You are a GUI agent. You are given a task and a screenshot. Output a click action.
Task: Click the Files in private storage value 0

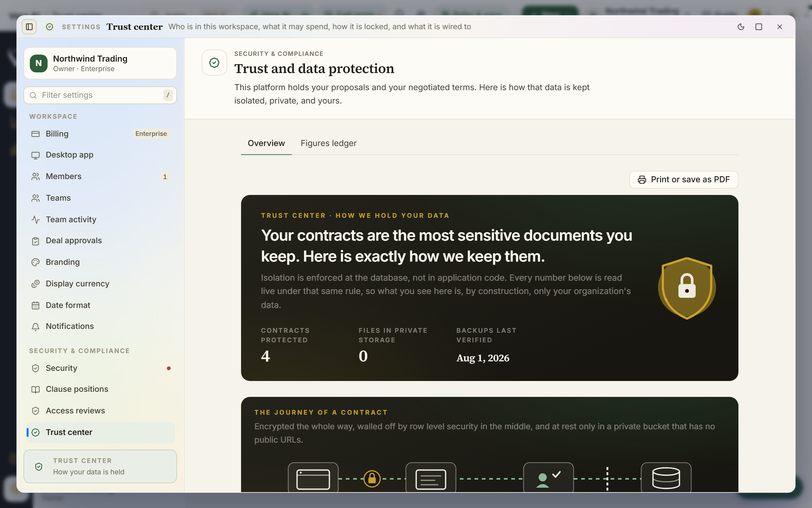click(x=363, y=356)
